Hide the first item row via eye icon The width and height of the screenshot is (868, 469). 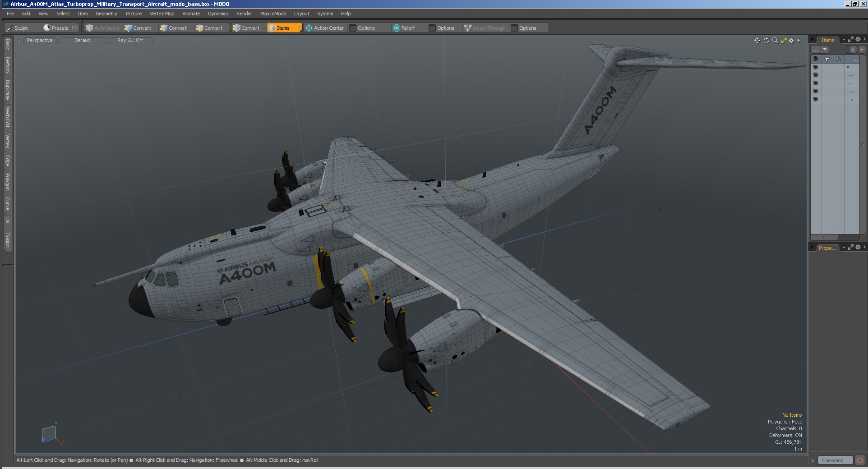(x=815, y=67)
